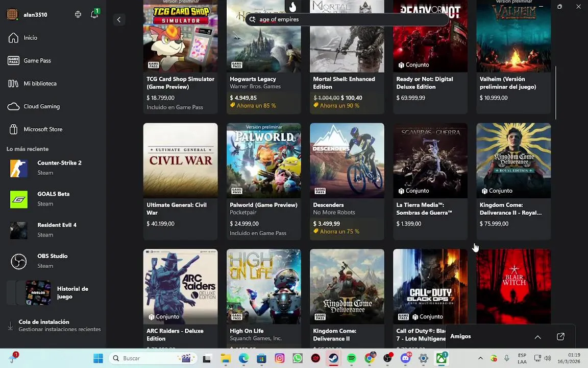Image resolution: width=588 pixels, height=368 pixels.
Task: Click Conjunto bundle icon on ARC Raiders
Action: click(152, 317)
